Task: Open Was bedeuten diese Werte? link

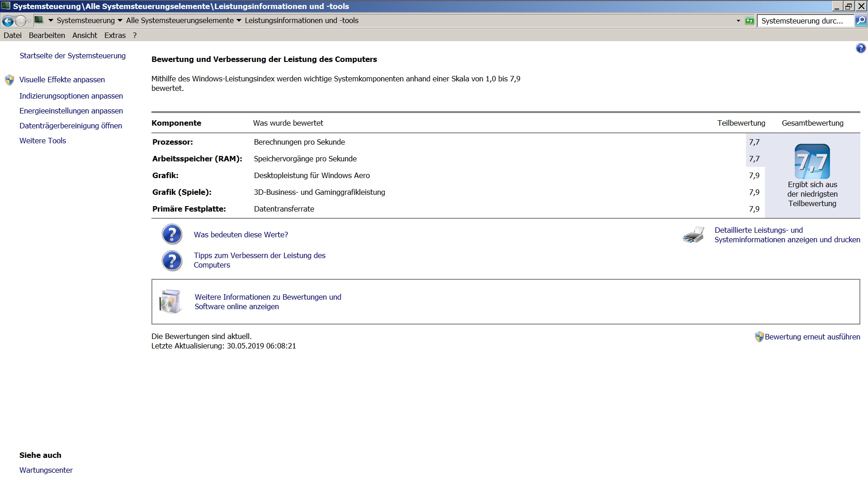Action: pos(241,235)
